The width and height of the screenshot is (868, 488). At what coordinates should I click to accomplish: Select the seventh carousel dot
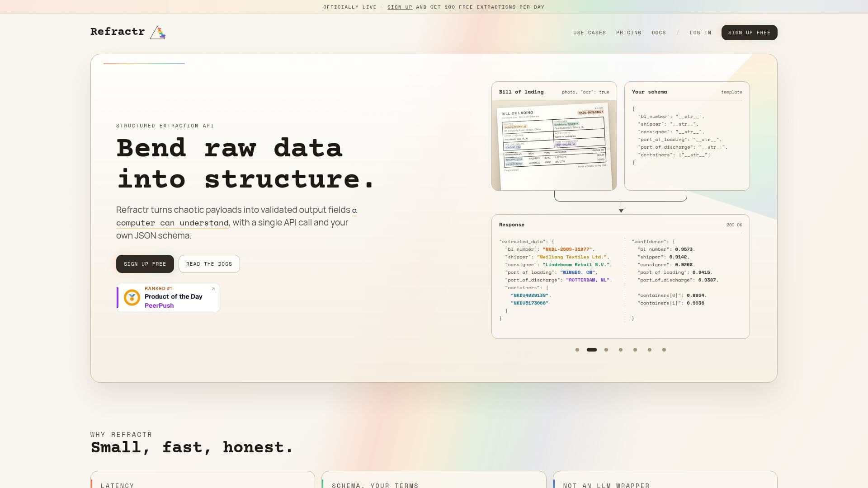coord(664,350)
